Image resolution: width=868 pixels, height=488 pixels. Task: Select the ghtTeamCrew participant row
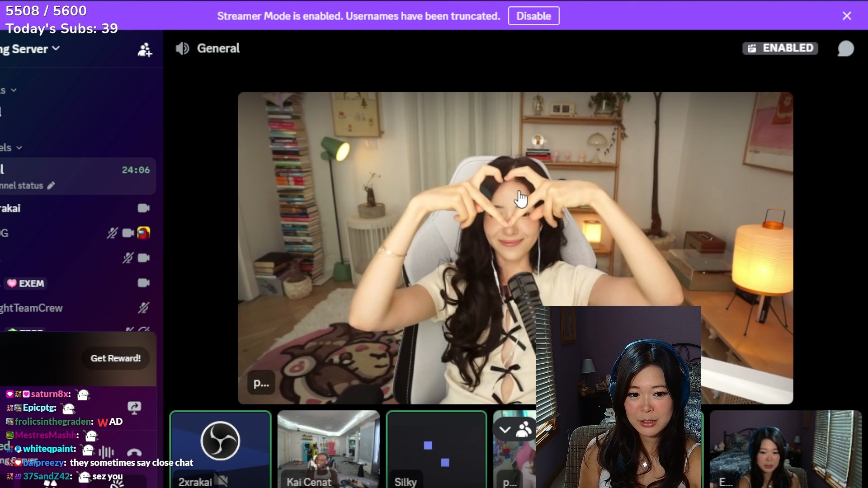[x=78, y=308]
